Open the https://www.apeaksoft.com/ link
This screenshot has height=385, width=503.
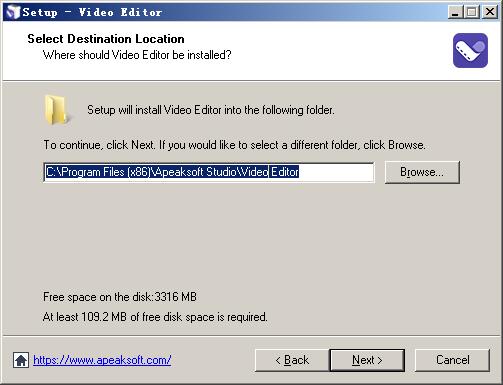(102, 360)
